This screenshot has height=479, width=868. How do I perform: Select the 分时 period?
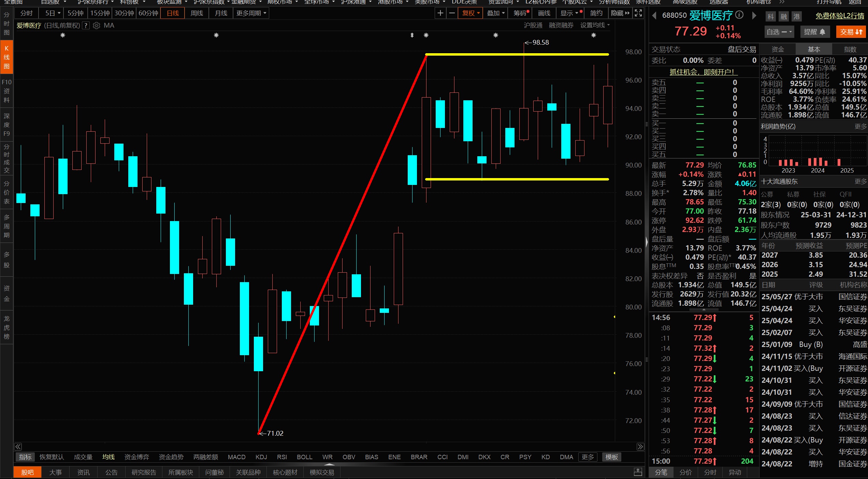(26, 13)
